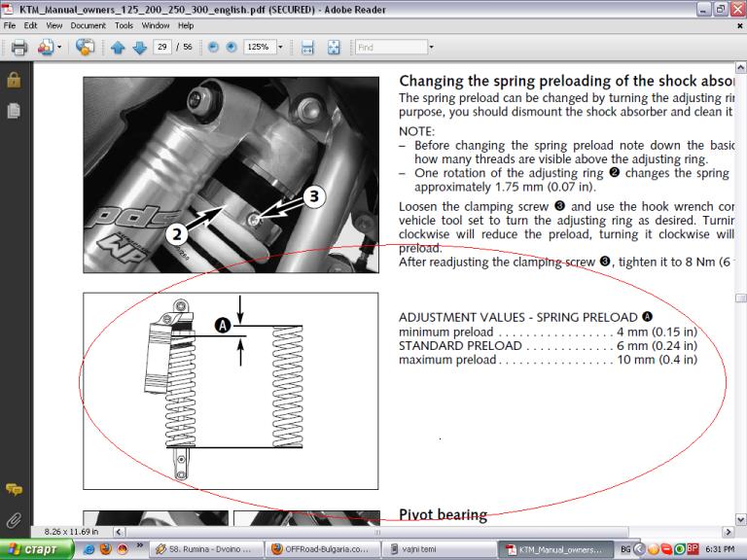Switch to '58. Rumina - Dvoino' taskbar window
Image resolution: width=747 pixels, height=560 pixels.
coord(206,549)
